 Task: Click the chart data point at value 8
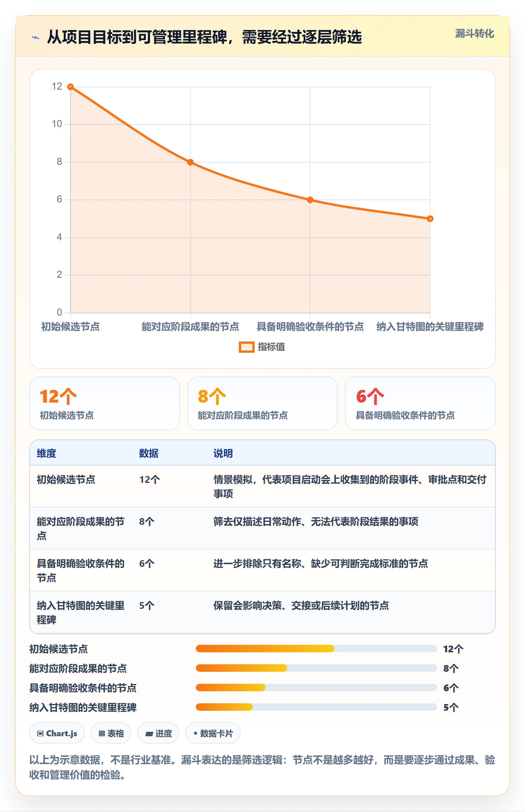(x=190, y=162)
